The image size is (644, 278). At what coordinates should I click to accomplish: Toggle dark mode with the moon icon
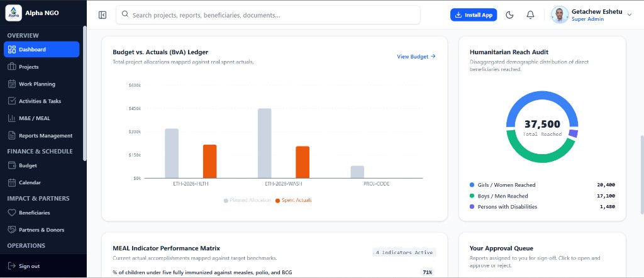(509, 15)
